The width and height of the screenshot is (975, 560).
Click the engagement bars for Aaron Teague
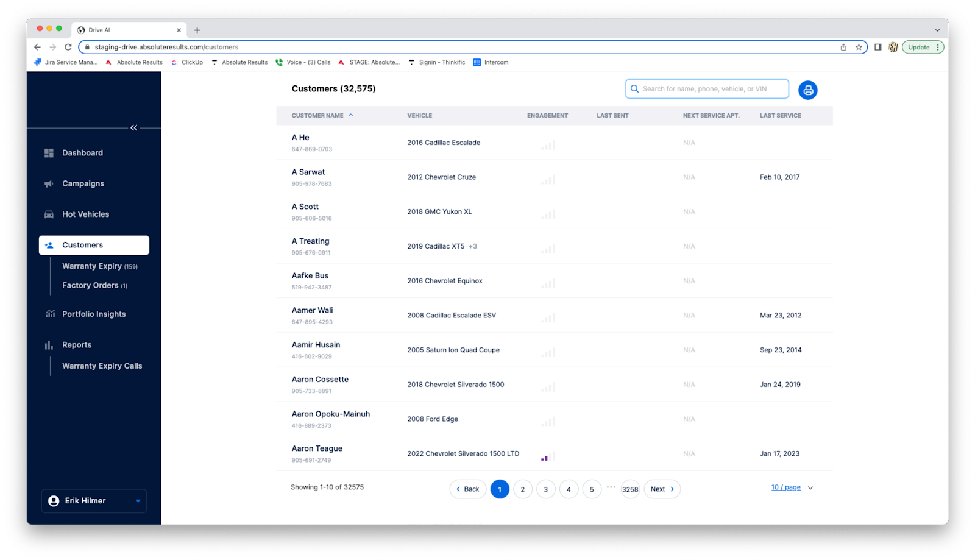pos(548,456)
